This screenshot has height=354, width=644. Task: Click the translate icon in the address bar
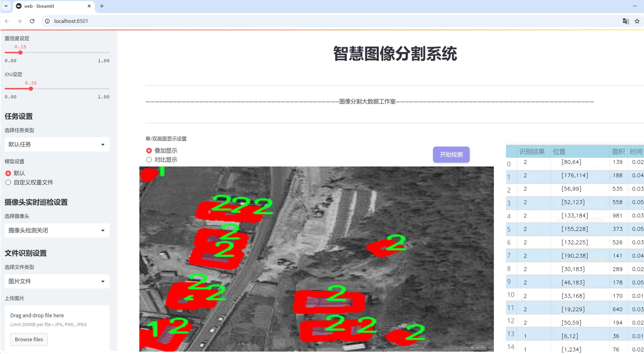click(x=626, y=21)
